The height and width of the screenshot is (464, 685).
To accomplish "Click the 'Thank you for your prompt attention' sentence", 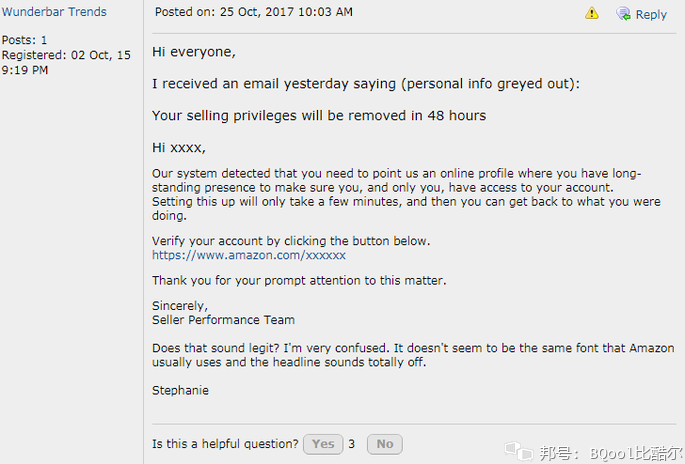I will point(299,280).
